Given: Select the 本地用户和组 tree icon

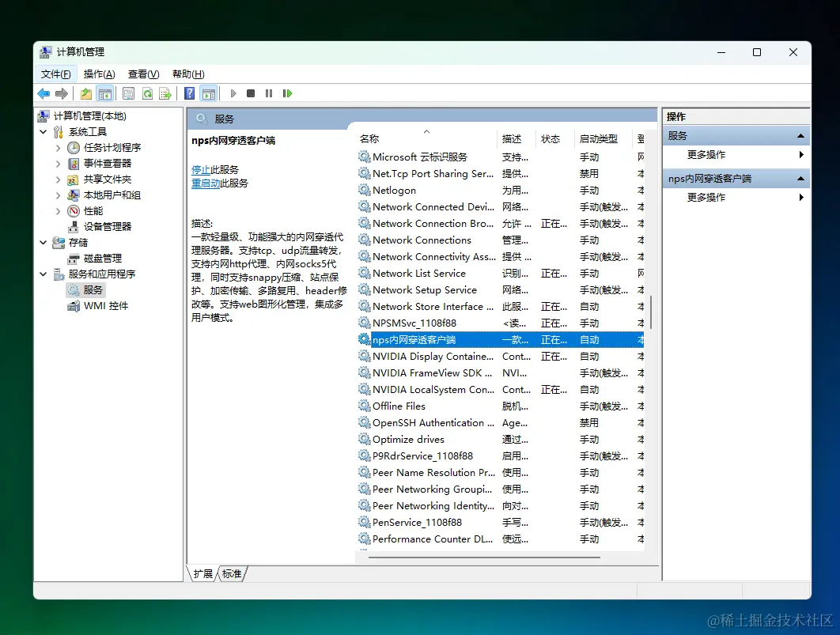Looking at the screenshot, I should coord(74,195).
